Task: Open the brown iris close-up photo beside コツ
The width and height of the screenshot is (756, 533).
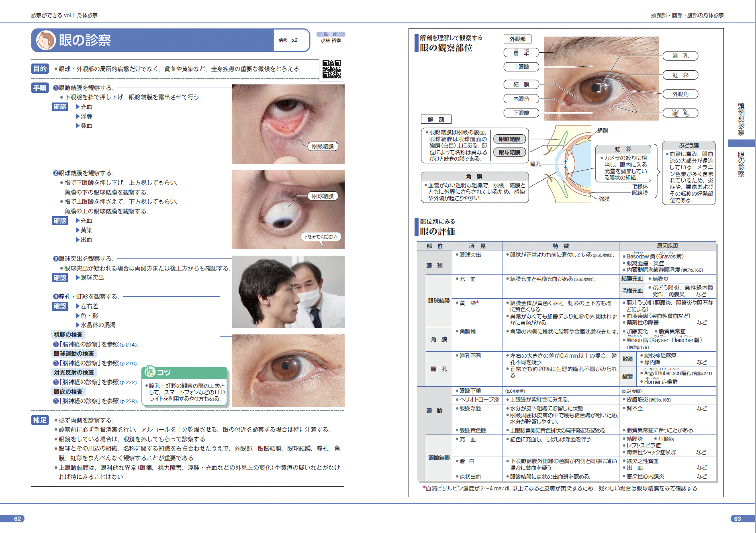Action: click(x=288, y=371)
